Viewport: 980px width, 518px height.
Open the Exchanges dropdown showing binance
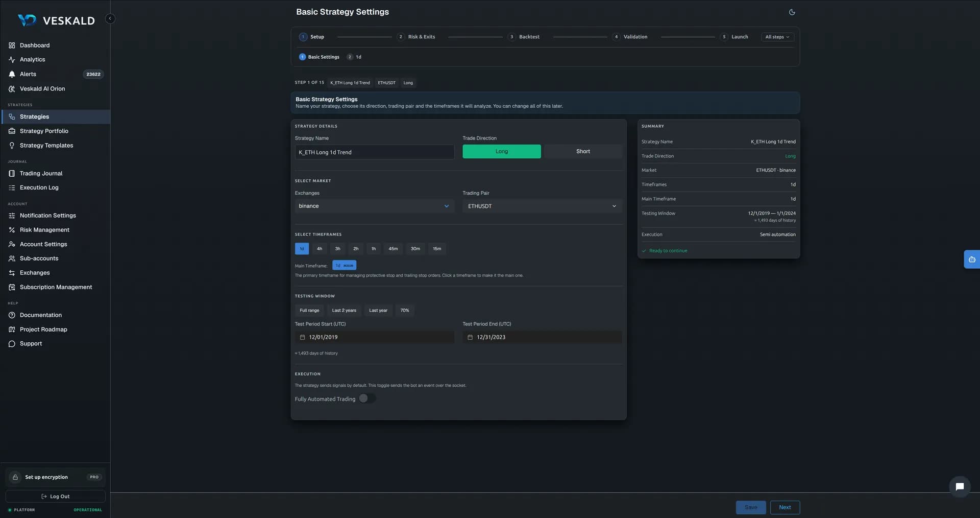pos(374,206)
